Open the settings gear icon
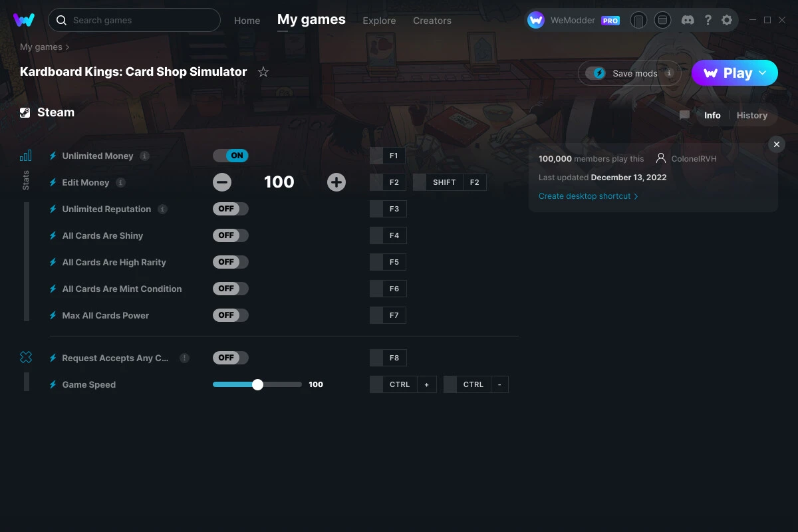The height and width of the screenshot is (532, 798). (727, 20)
